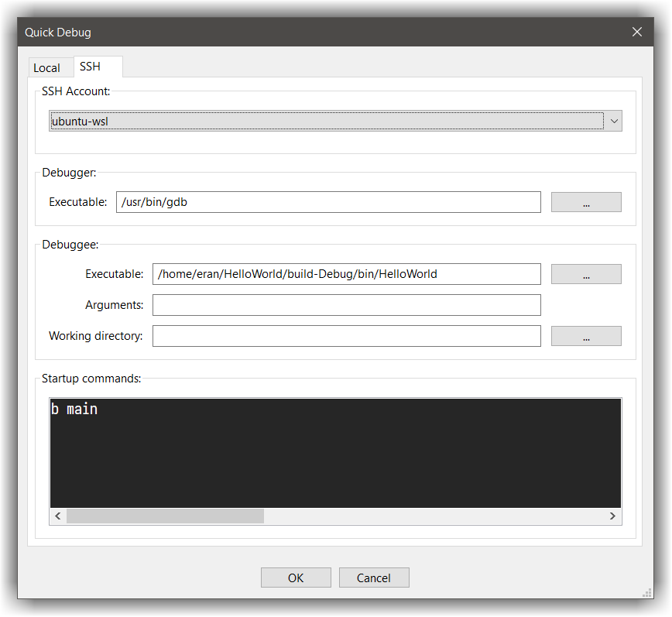Click the startup commands area showing b main
Viewport: 672px width, 617px height.
coord(335,449)
